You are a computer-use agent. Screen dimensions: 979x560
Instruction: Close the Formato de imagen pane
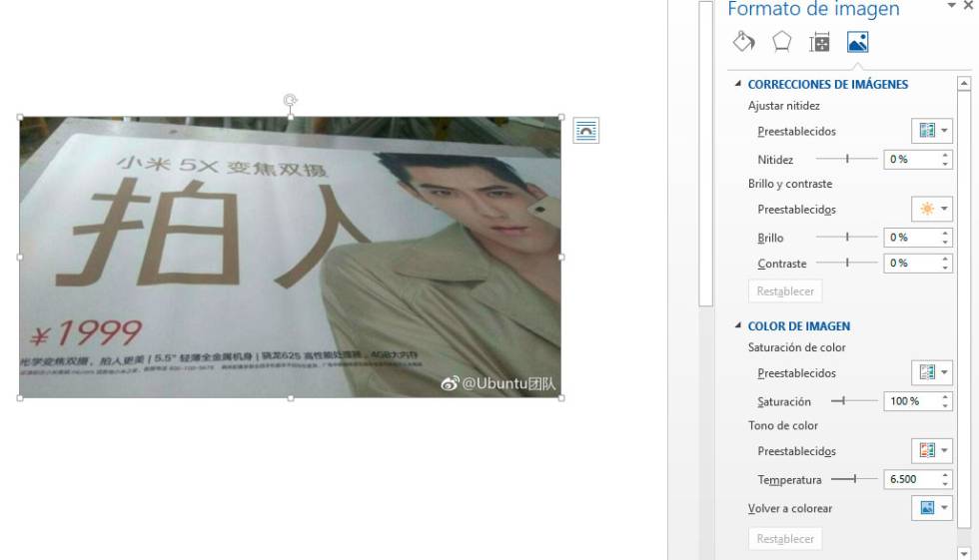pyautogui.click(x=968, y=6)
